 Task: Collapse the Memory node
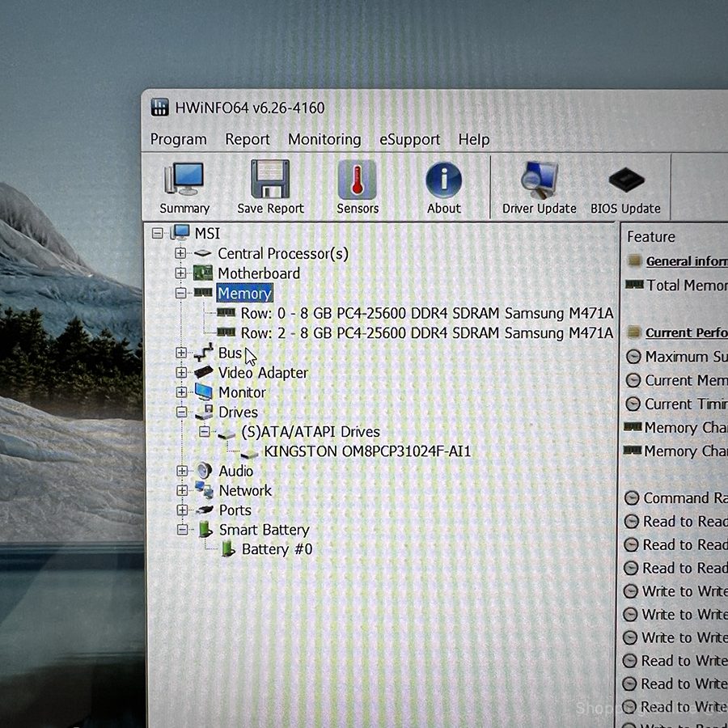[x=180, y=293]
